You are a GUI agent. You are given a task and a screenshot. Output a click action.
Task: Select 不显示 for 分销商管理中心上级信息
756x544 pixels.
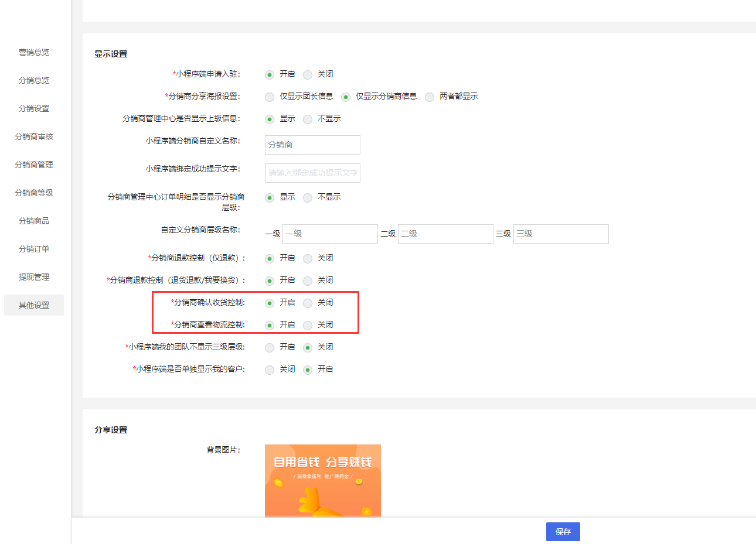(x=308, y=119)
